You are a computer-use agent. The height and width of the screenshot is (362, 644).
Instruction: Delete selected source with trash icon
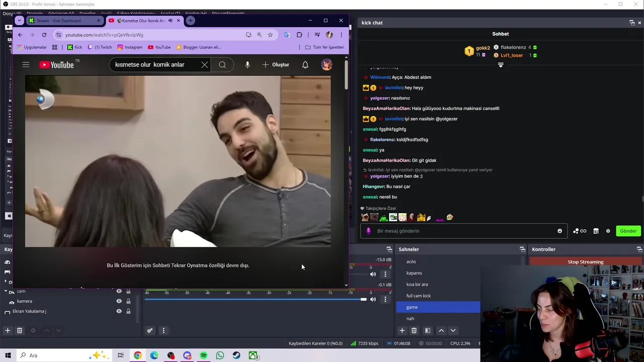click(x=20, y=330)
